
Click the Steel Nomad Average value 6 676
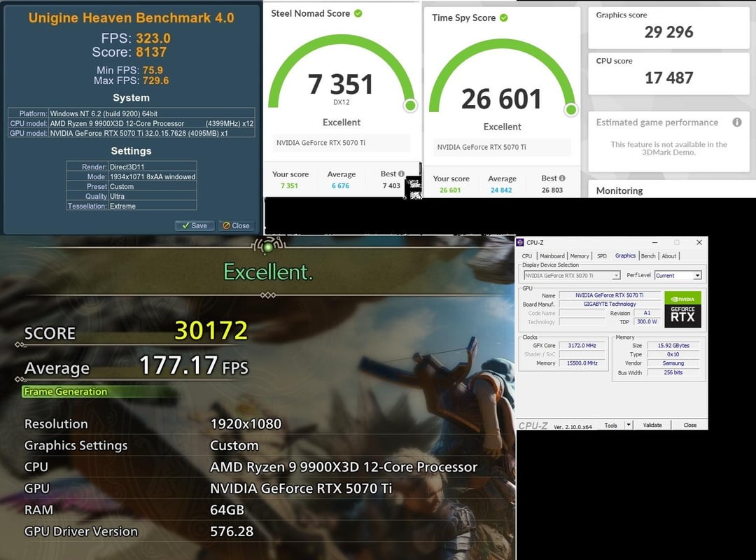(x=340, y=185)
